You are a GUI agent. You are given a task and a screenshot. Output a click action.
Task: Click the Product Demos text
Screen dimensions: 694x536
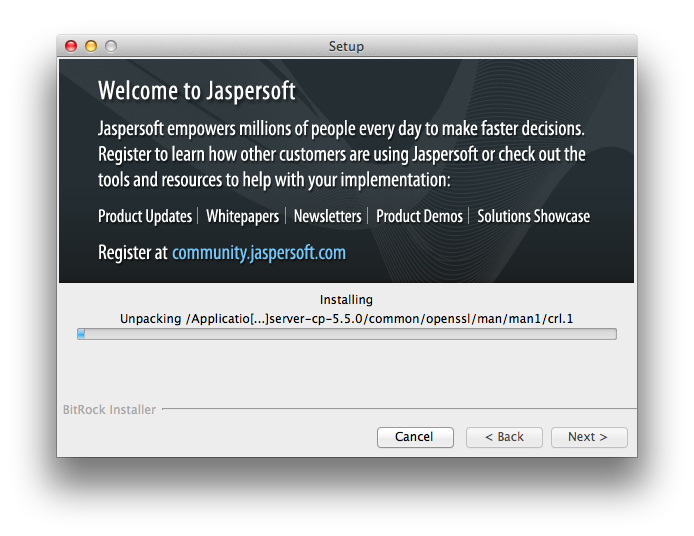pyautogui.click(x=419, y=216)
